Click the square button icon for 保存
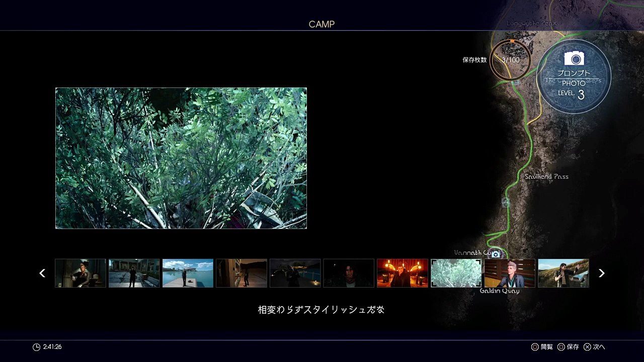The image size is (644, 362). coord(561,347)
